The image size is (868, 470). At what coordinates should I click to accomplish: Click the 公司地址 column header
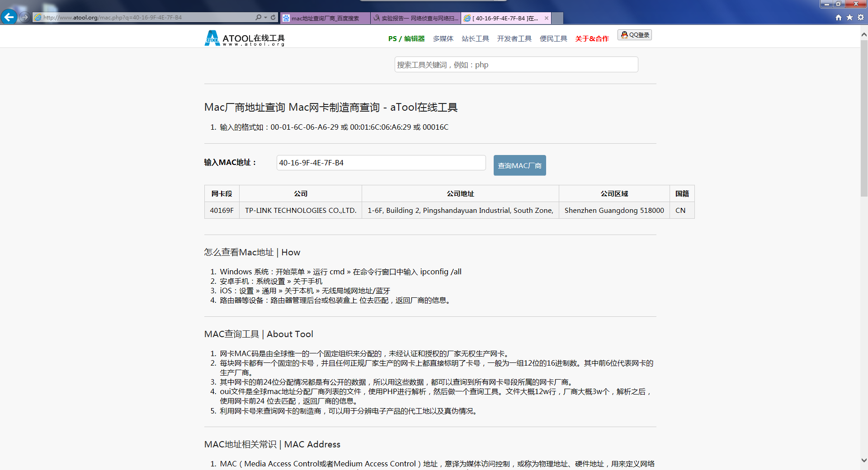click(x=460, y=193)
